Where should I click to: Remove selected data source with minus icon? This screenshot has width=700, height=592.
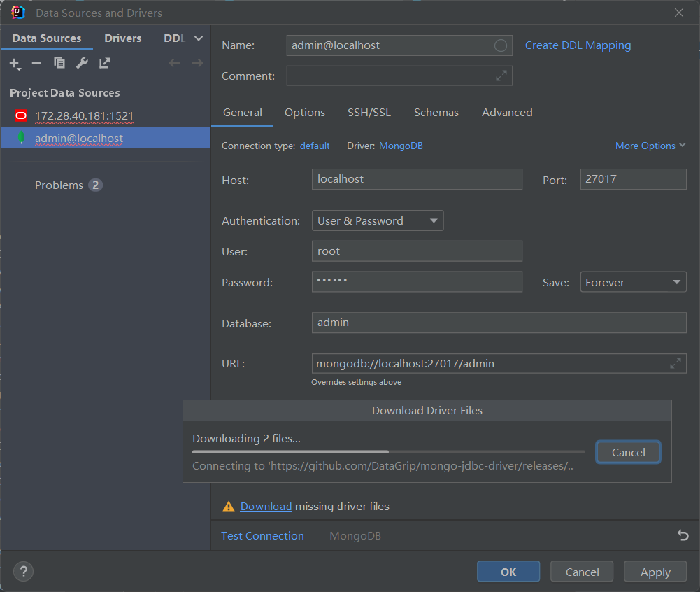(x=36, y=64)
